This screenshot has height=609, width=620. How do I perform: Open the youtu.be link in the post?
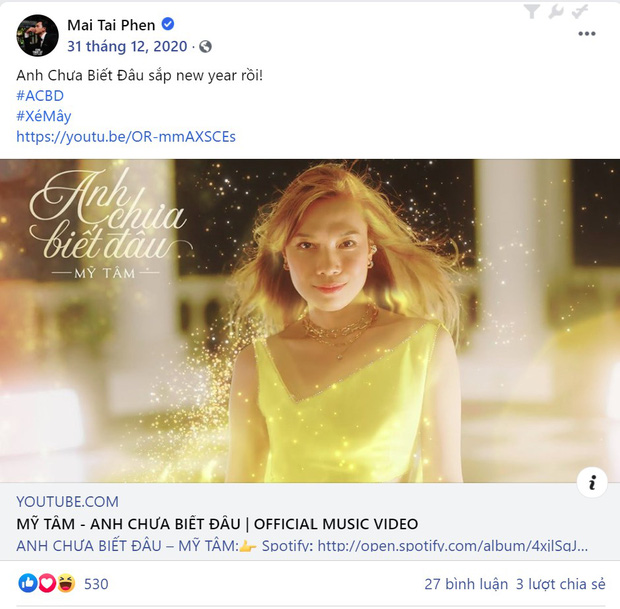pos(125,137)
